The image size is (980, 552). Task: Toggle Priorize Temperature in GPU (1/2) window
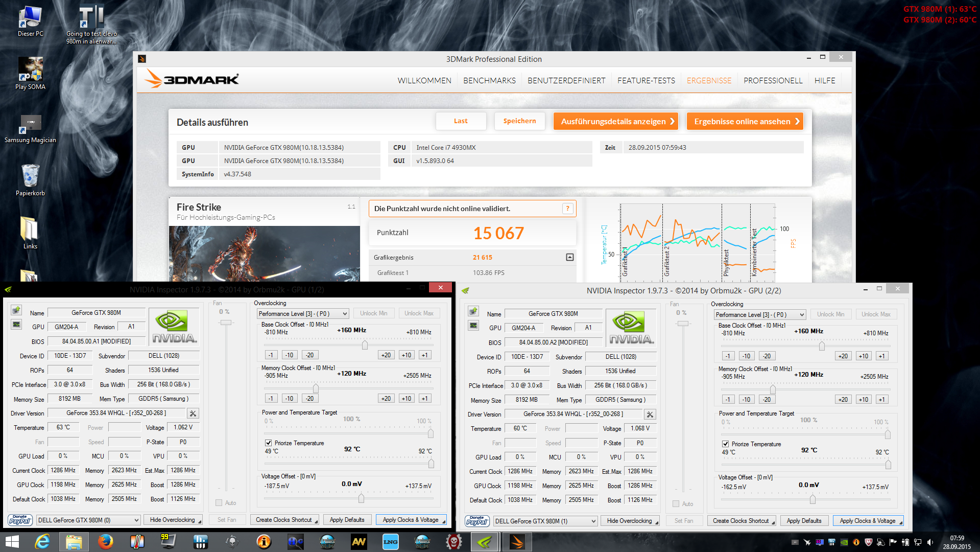coord(268,443)
